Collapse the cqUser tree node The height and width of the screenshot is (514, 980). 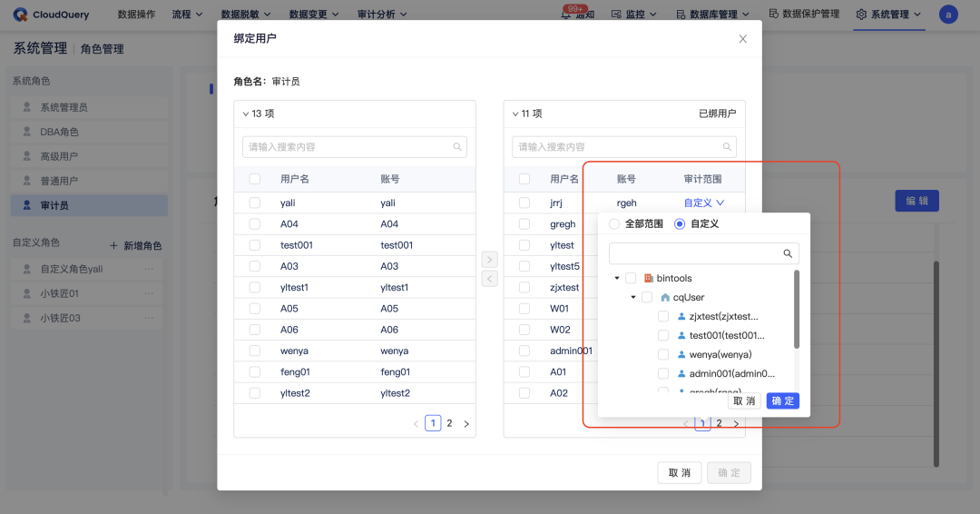click(633, 297)
